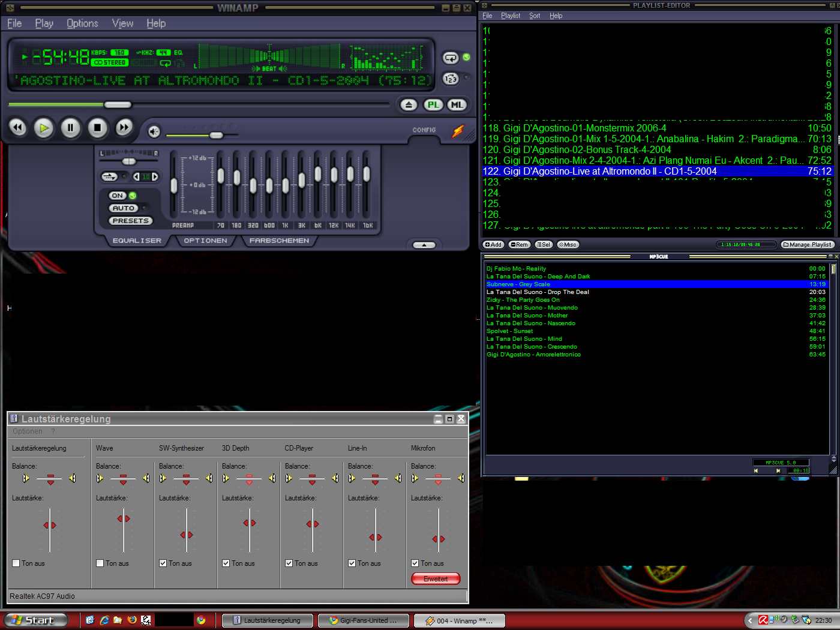The width and height of the screenshot is (840, 630).
Task: Check Ton aus under Lautstärkeregelung master
Action: pyautogui.click(x=16, y=563)
